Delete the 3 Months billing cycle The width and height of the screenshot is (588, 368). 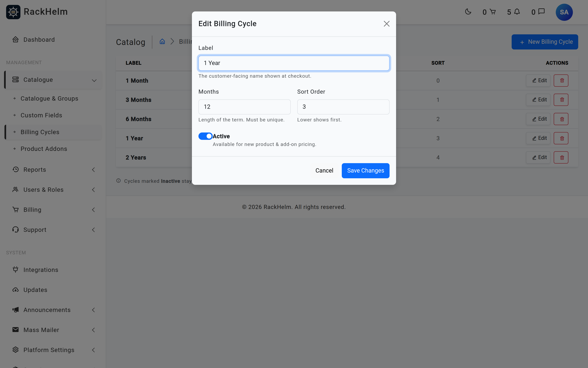[x=561, y=100]
